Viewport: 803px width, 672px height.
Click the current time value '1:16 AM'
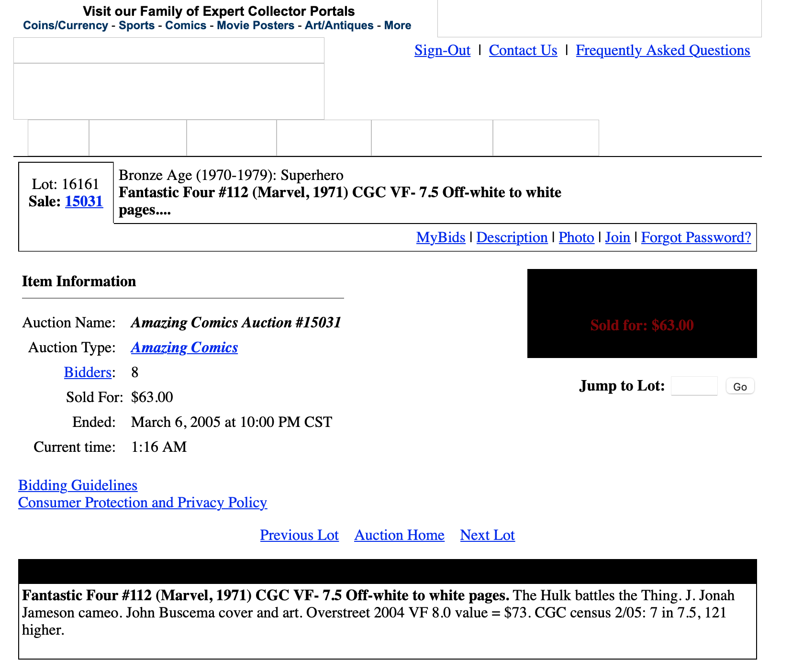click(159, 447)
